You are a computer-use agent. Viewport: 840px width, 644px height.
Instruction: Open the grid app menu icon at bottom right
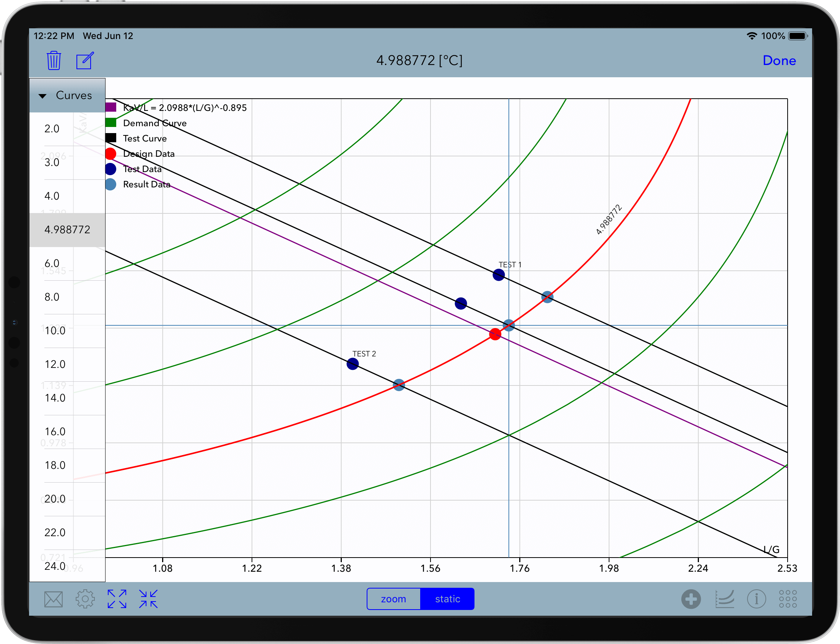(x=788, y=598)
